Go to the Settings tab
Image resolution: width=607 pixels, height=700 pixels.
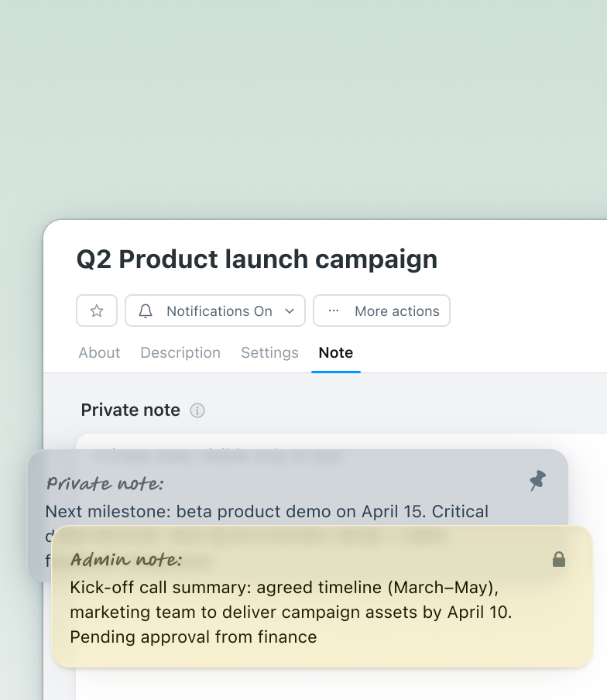[x=269, y=352]
